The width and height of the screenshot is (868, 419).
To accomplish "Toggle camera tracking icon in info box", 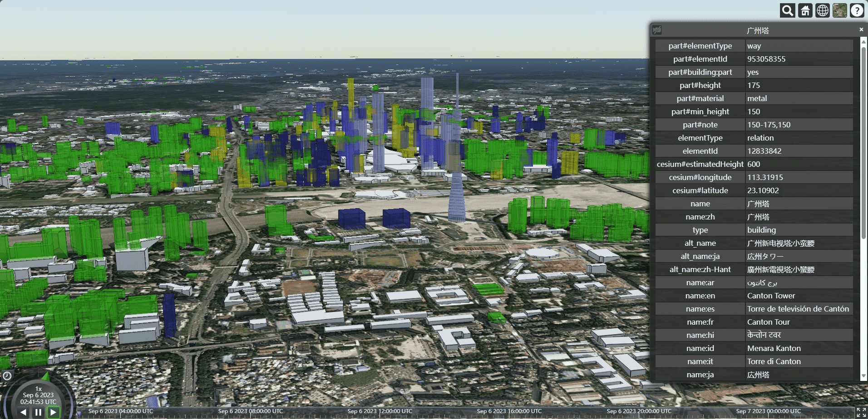I will pos(657,30).
